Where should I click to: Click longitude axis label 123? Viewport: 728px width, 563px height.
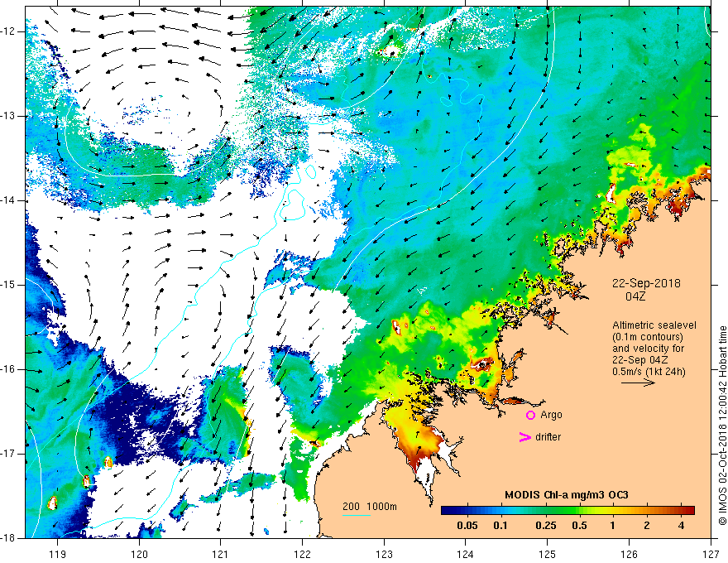[384, 554]
